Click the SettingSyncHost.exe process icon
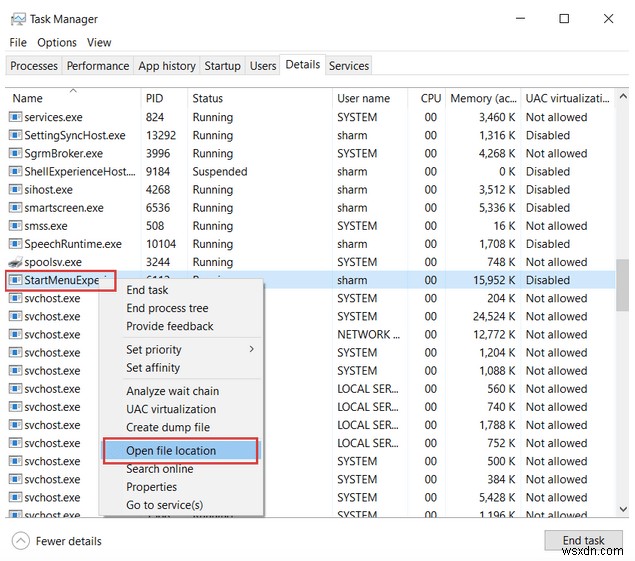 (15, 135)
